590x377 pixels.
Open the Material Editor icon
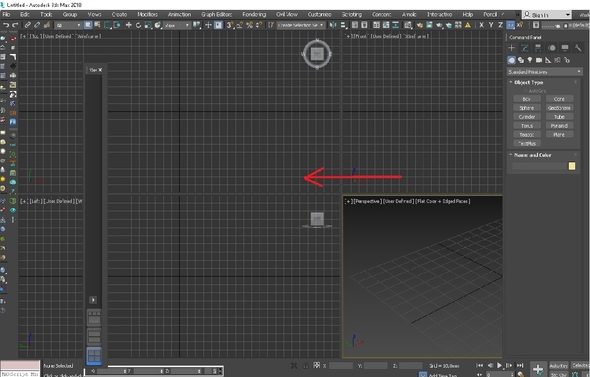click(x=408, y=25)
